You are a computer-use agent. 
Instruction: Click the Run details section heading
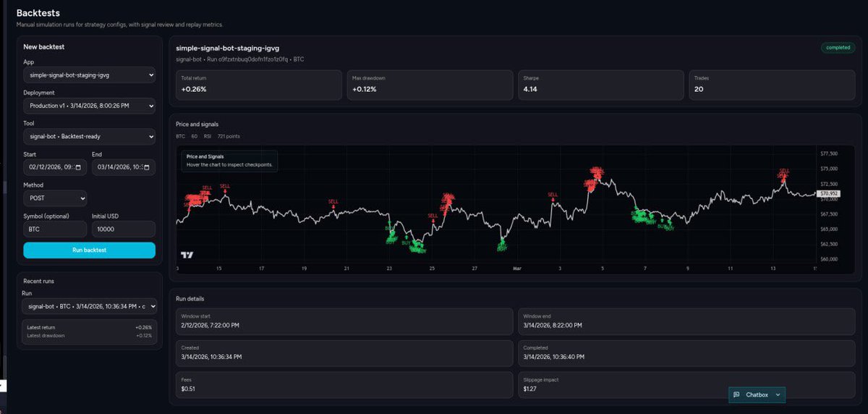(190, 298)
